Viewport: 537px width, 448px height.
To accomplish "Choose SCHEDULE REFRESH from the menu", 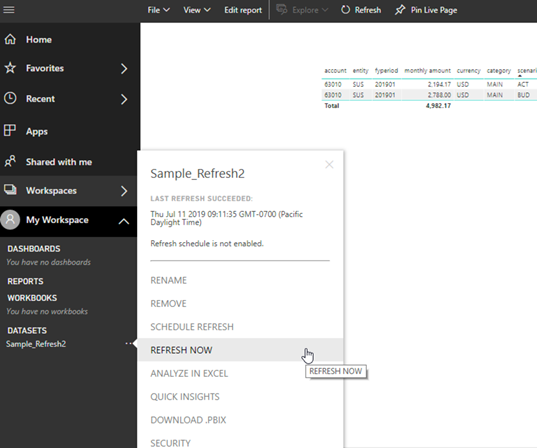I will pyautogui.click(x=192, y=327).
